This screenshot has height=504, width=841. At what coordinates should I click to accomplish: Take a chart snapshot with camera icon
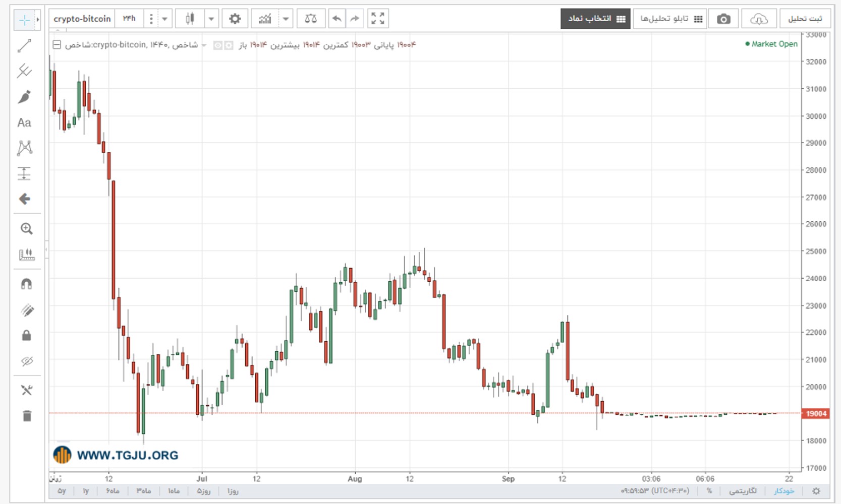(x=723, y=19)
